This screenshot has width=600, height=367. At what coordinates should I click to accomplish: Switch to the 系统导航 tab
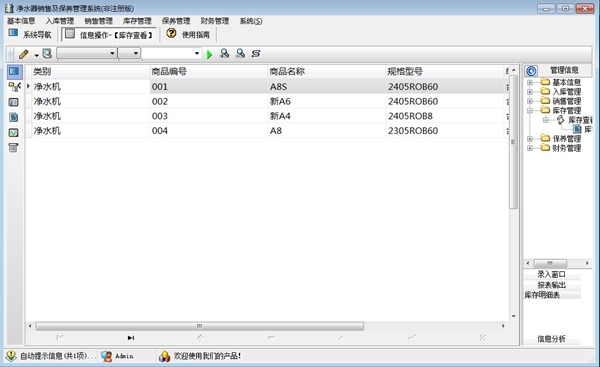tap(30, 34)
